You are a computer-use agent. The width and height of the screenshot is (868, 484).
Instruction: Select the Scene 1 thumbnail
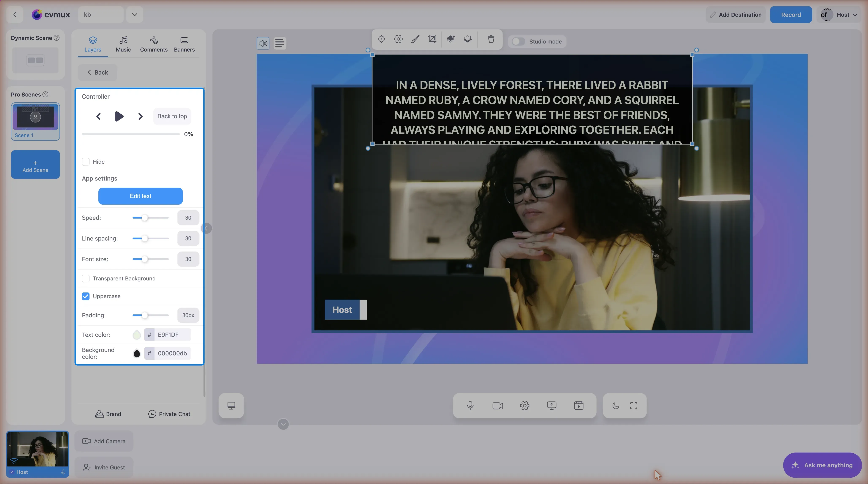pos(35,121)
